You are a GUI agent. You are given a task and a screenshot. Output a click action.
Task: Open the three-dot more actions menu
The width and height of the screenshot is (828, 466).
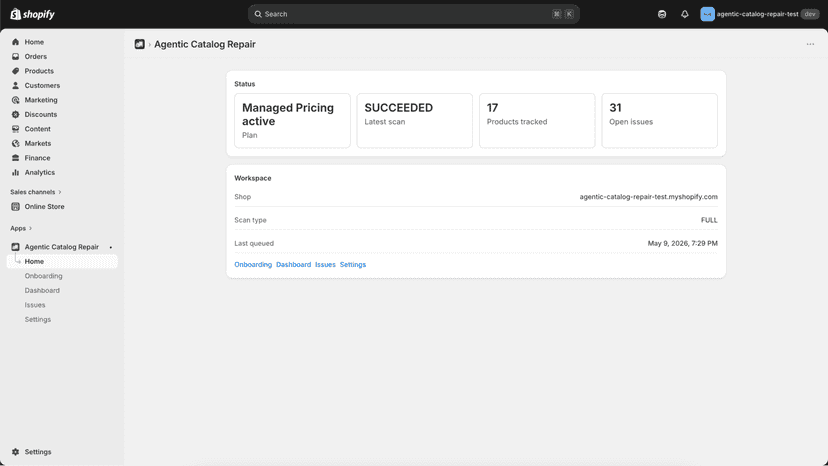(810, 44)
